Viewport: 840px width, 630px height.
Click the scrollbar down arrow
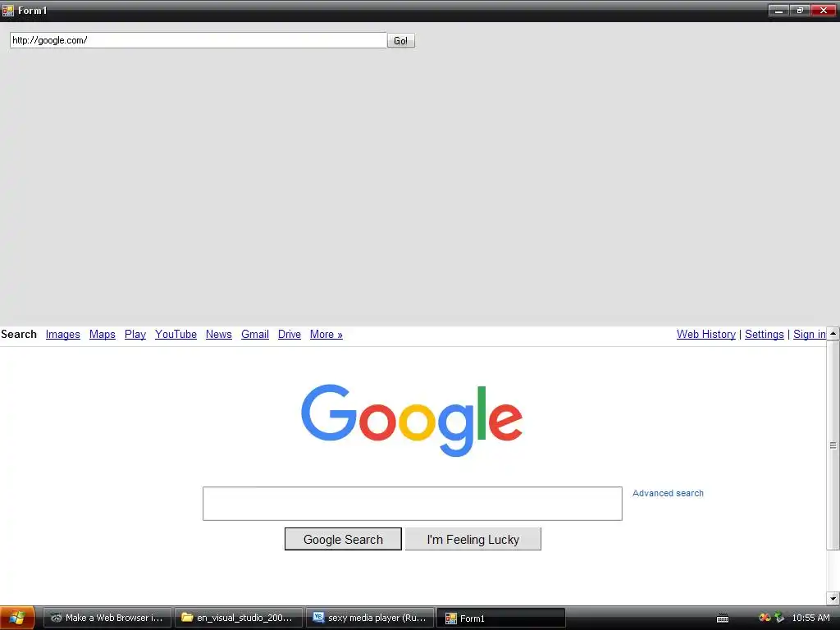tap(833, 598)
